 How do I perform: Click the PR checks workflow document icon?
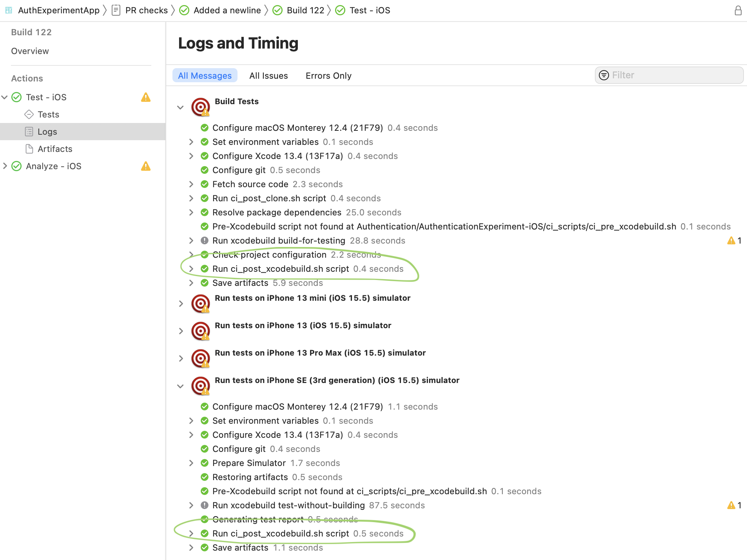click(116, 11)
